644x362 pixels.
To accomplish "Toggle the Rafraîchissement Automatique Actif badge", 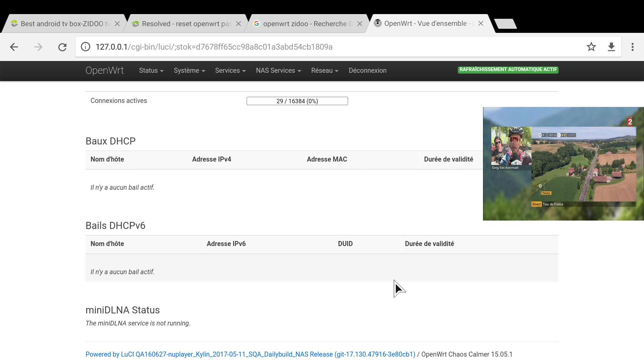I will click(x=508, y=70).
